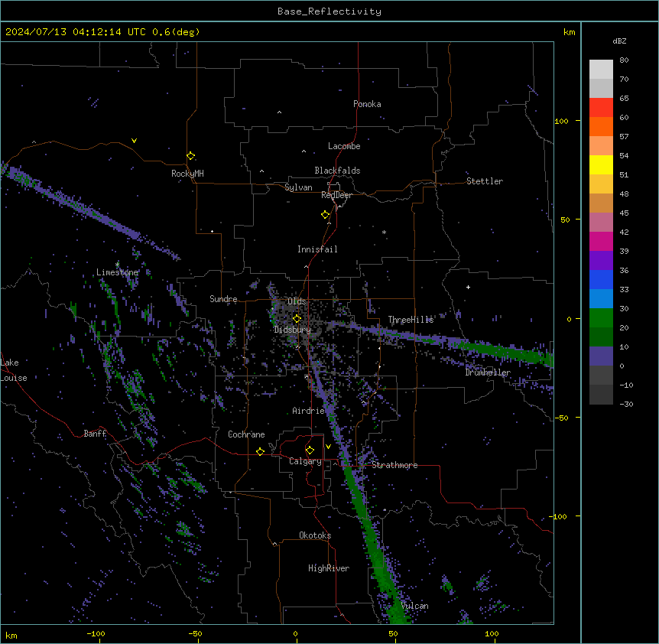The width and height of the screenshot is (659, 644).
Task: Select the asterisk marker above Limestone label
Action: pyautogui.click(x=117, y=264)
